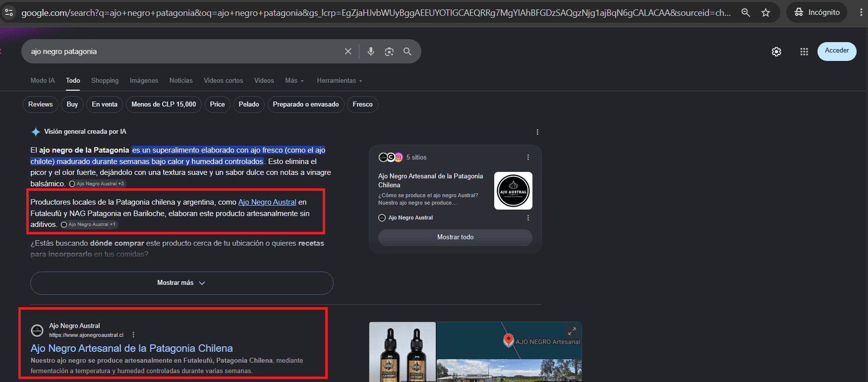The image size is (868, 382).
Task: Select the Reviews filter chip
Action: [40, 105]
